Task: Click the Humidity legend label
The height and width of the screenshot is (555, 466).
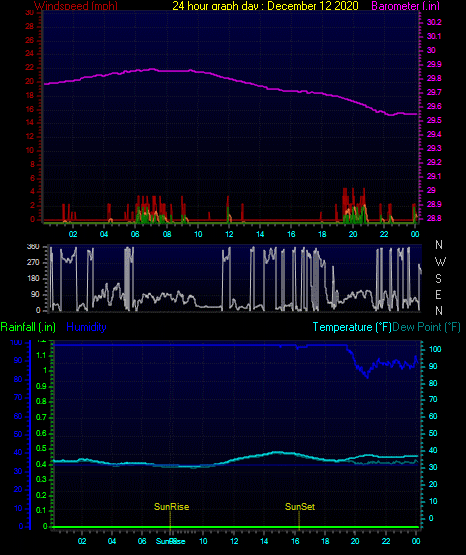Action: pyautogui.click(x=86, y=327)
